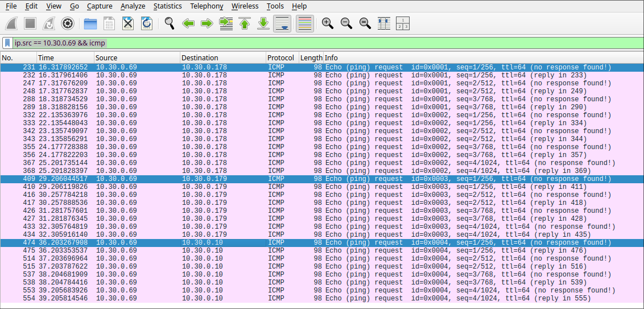644x309 pixels.
Task: Reload this capture file icon
Action: [x=147, y=23]
